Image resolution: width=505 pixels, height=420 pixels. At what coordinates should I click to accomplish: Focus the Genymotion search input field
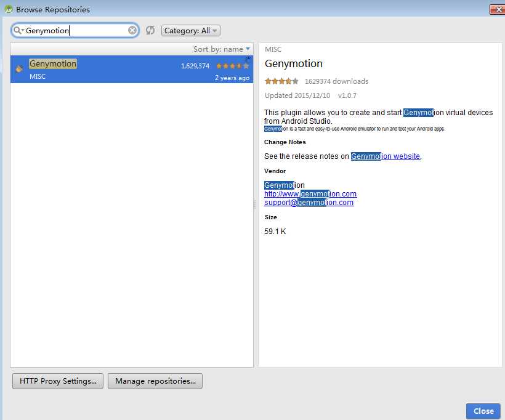(x=76, y=30)
